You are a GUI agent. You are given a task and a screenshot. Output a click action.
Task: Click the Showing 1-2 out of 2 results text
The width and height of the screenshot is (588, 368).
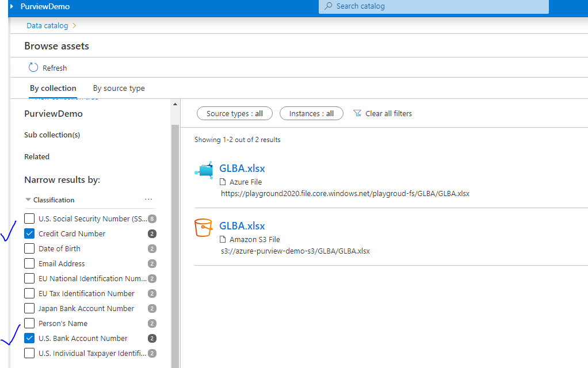(238, 139)
